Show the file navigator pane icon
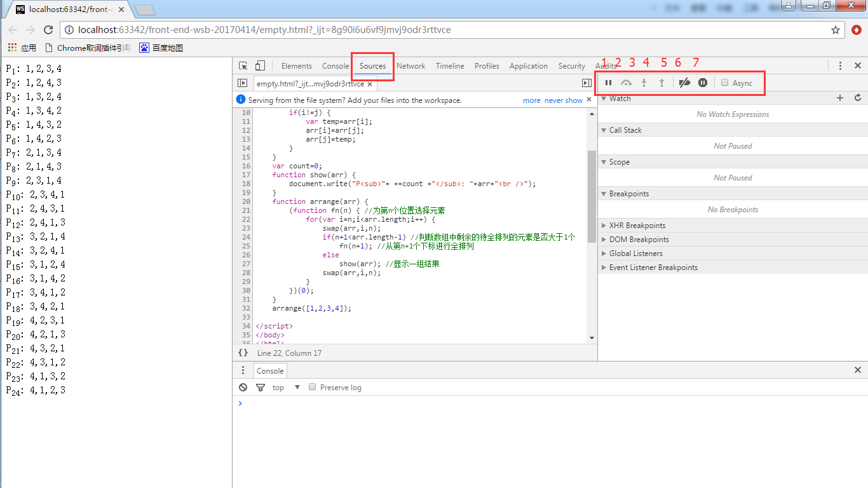The image size is (868, 488). tap(242, 83)
